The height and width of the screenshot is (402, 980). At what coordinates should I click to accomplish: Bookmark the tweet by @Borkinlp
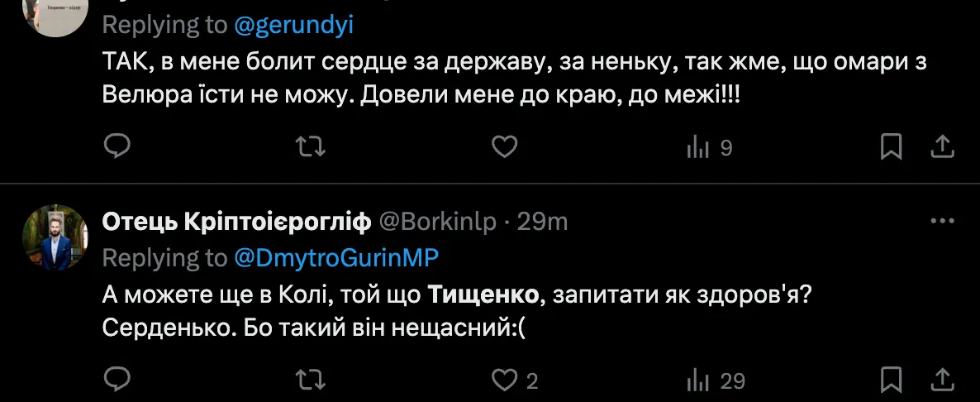click(890, 380)
